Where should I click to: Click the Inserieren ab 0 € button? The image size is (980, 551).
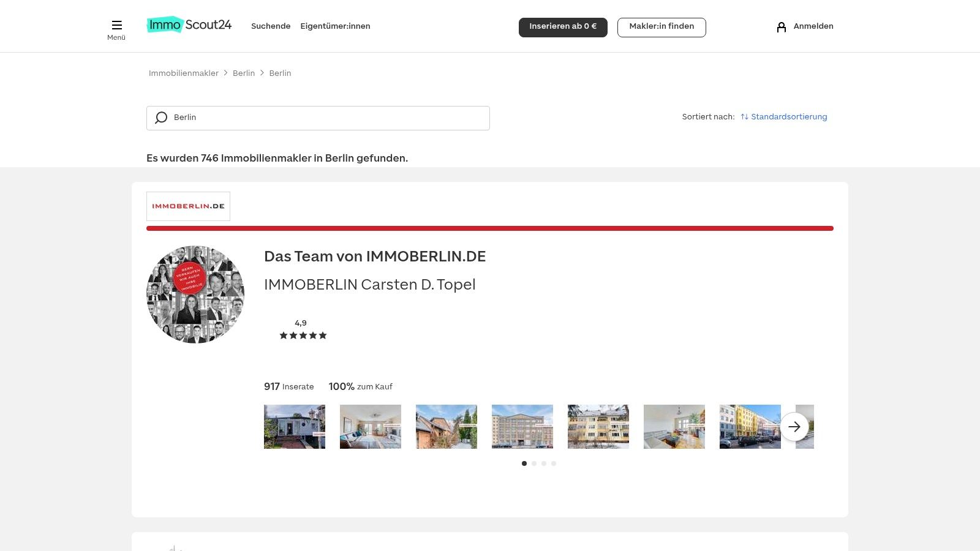coord(562,27)
